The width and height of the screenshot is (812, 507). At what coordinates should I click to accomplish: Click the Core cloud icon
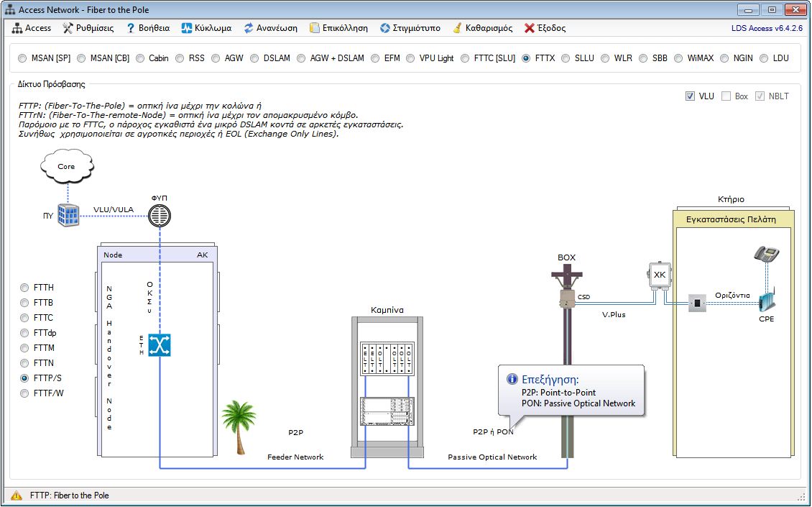point(66,167)
